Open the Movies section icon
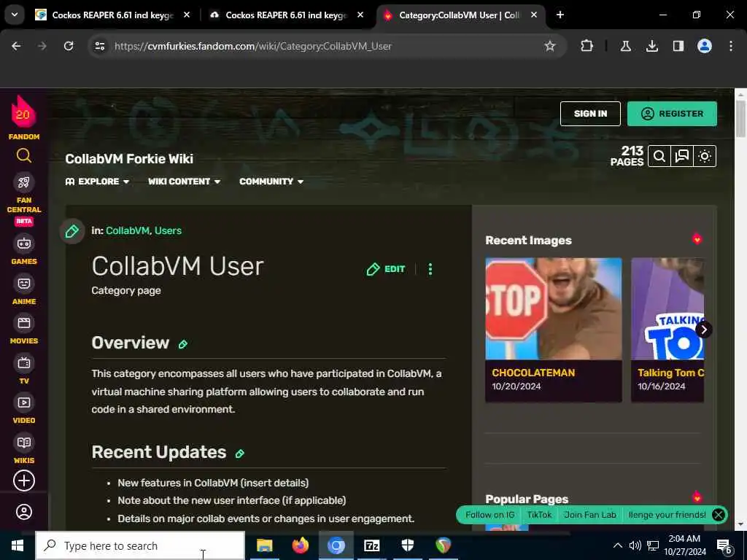This screenshot has height=560, width=747. 24,323
